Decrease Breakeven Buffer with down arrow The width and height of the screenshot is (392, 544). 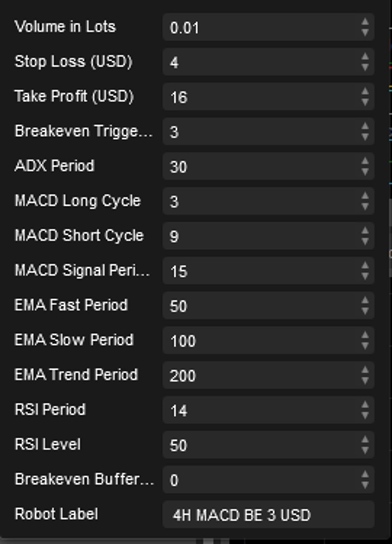coord(366,483)
